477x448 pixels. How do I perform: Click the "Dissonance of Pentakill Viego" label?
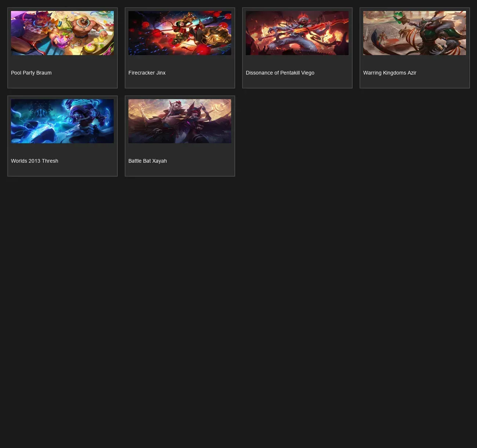280,73
